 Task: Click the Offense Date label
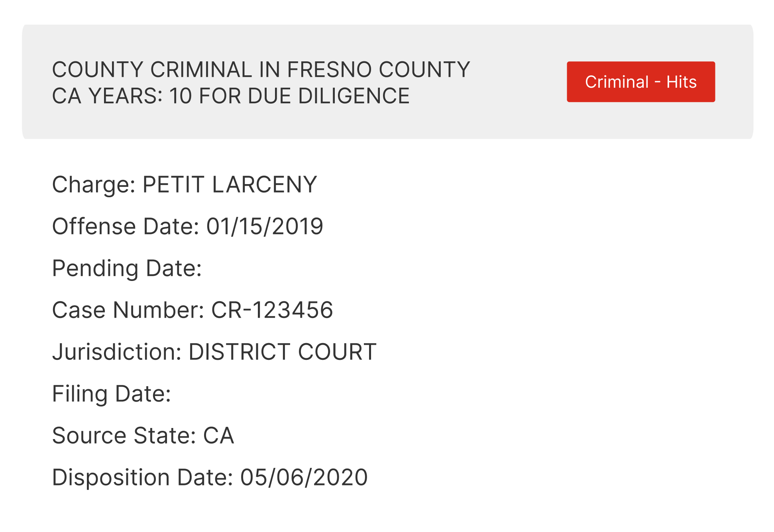pos(126,226)
